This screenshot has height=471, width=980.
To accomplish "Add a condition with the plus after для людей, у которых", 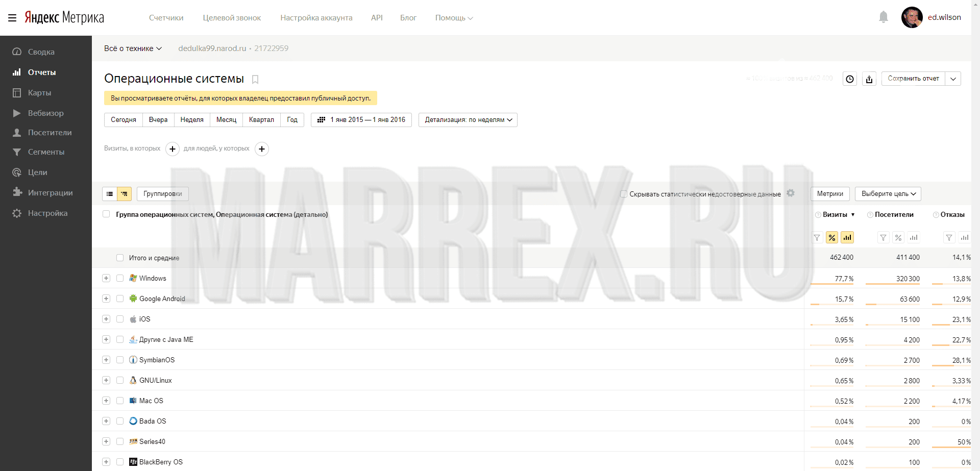I will click(262, 149).
